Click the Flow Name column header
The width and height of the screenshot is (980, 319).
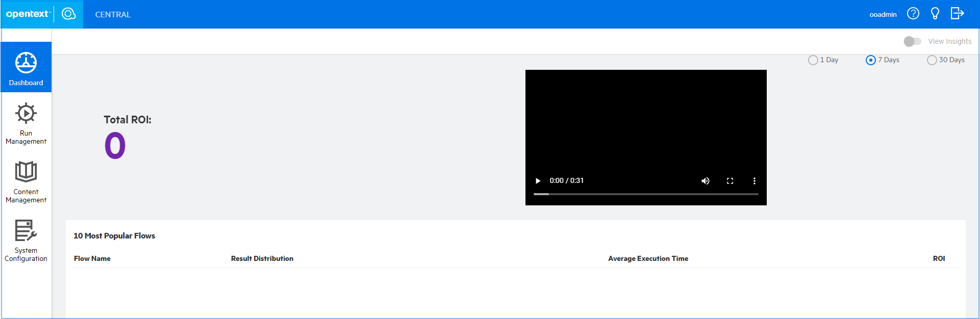click(92, 258)
